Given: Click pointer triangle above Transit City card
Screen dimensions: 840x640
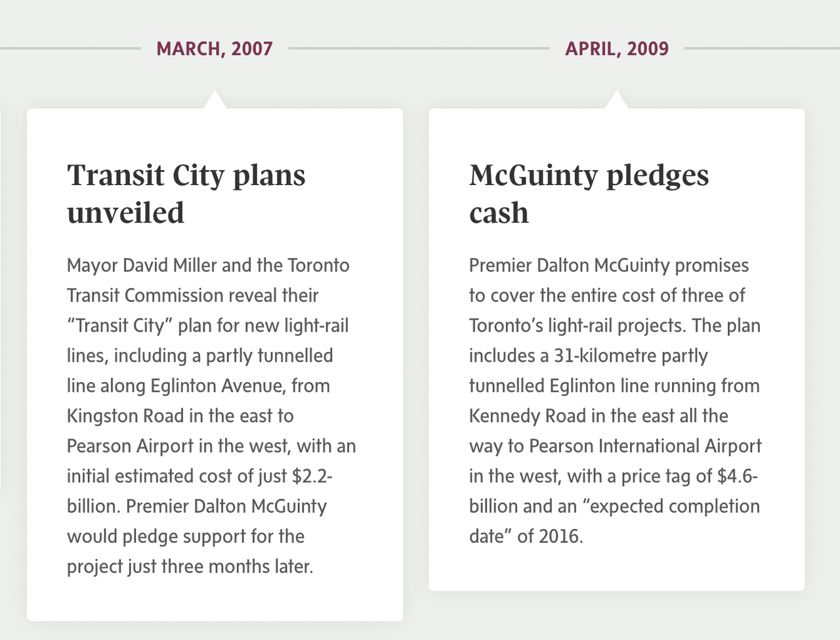Looking at the screenshot, I should tap(215, 101).
